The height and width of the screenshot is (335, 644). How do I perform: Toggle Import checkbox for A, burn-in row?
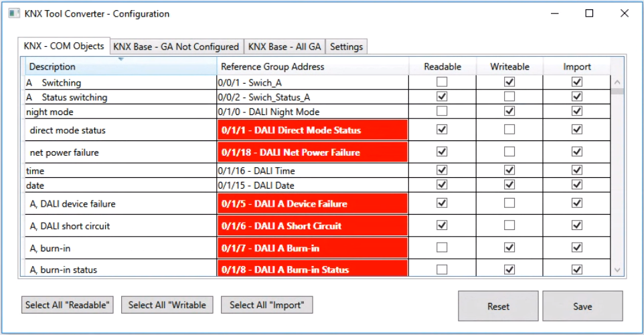pos(576,248)
